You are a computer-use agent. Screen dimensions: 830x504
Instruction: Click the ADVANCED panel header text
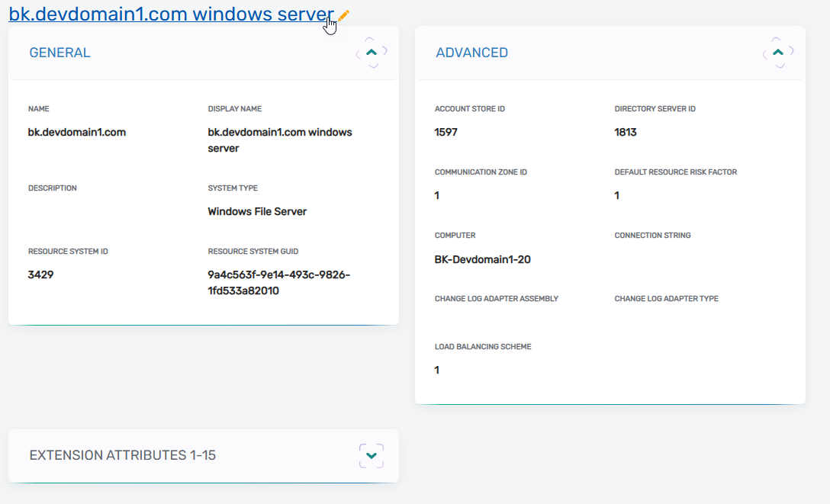(471, 53)
